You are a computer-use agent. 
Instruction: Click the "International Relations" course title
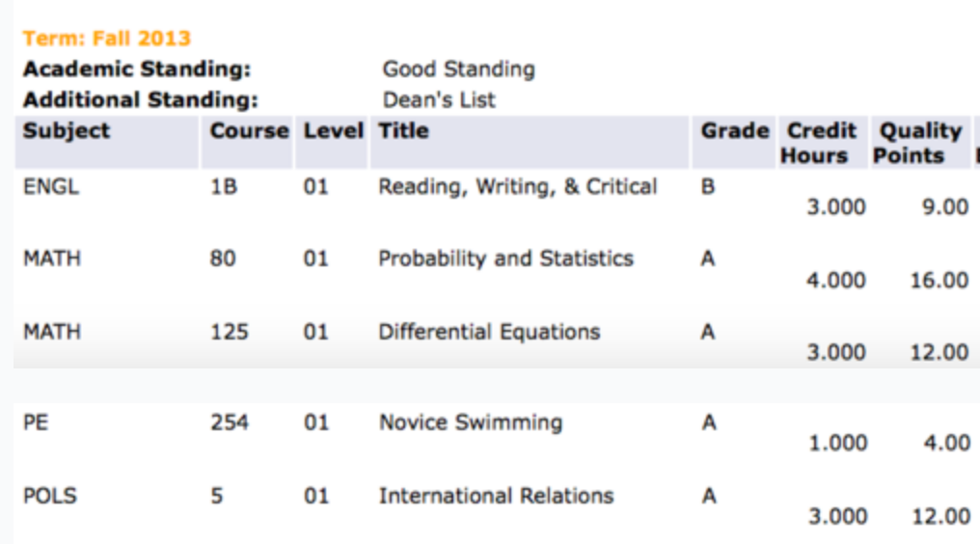(496, 496)
